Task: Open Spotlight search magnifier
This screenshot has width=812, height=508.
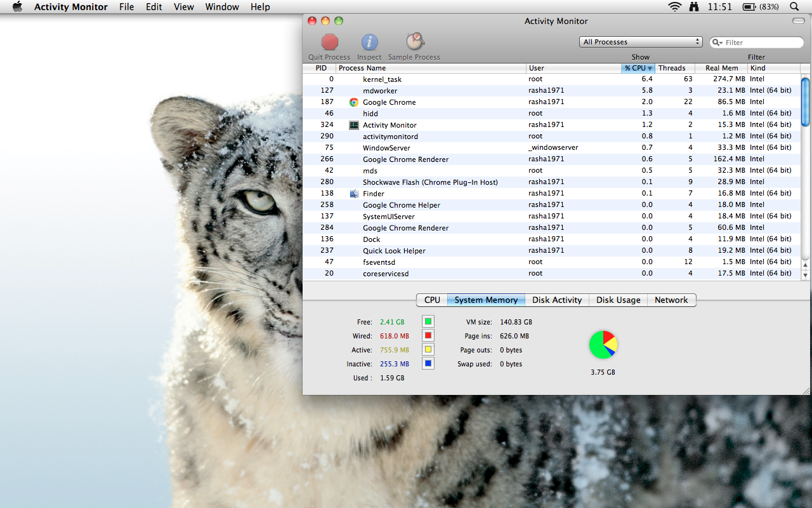Action: 794,7
